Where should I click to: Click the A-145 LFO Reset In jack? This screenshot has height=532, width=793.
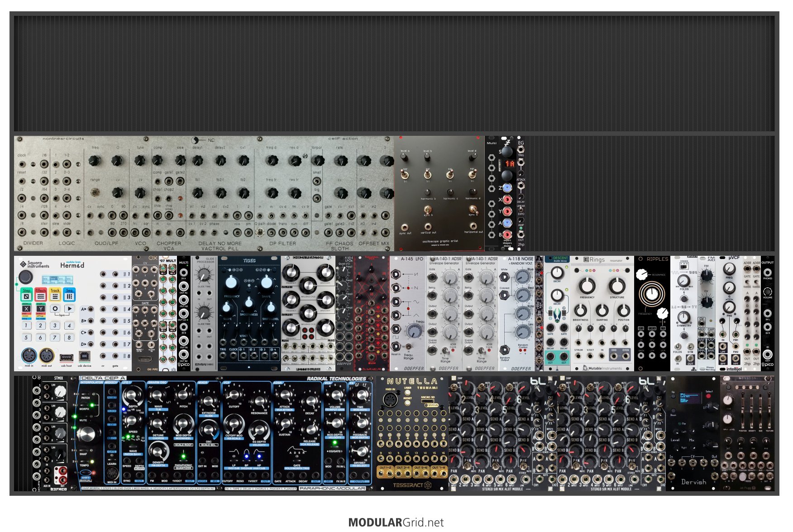click(396, 346)
